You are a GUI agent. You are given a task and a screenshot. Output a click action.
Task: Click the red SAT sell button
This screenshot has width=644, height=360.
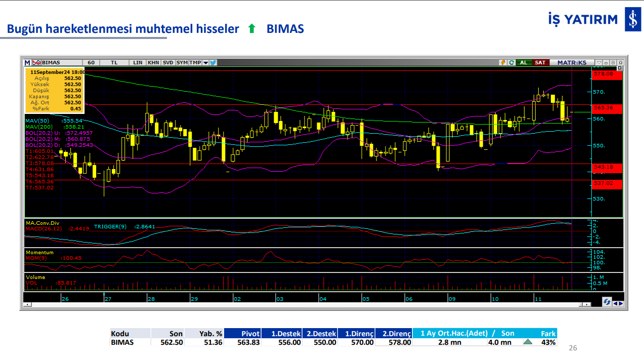(x=540, y=63)
